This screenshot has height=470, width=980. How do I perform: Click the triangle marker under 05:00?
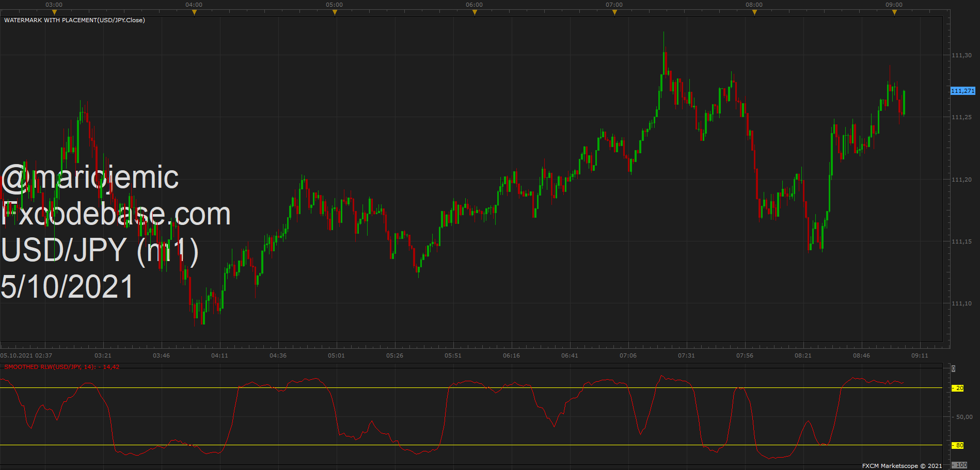pyautogui.click(x=335, y=12)
